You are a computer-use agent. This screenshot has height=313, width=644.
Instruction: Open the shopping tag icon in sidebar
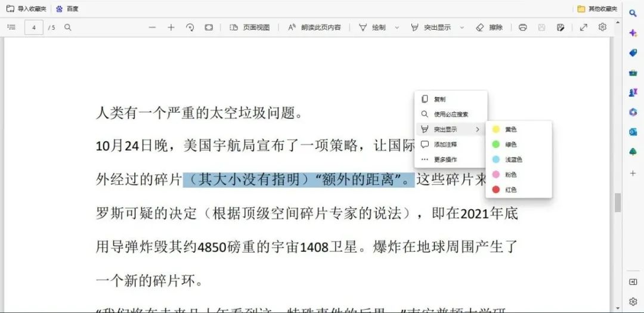click(x=633, y=52)
